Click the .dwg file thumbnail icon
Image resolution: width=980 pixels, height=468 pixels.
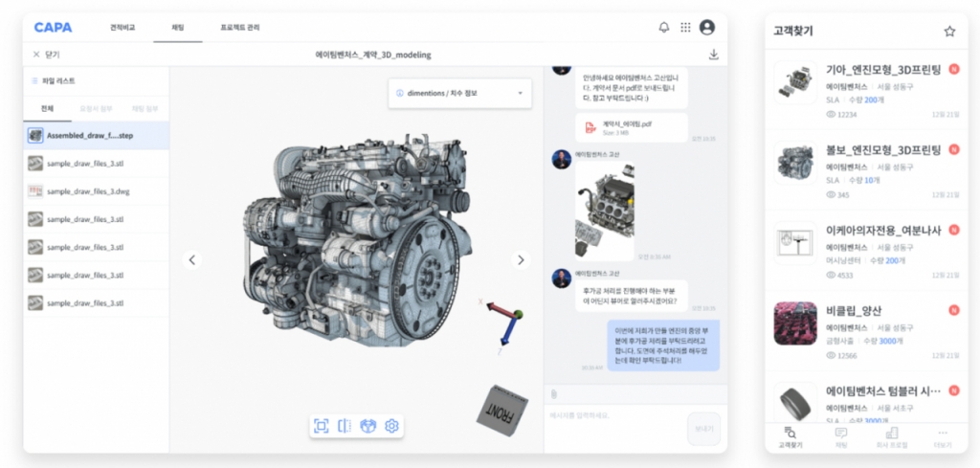pyautogui.click(x=35, y=191)
